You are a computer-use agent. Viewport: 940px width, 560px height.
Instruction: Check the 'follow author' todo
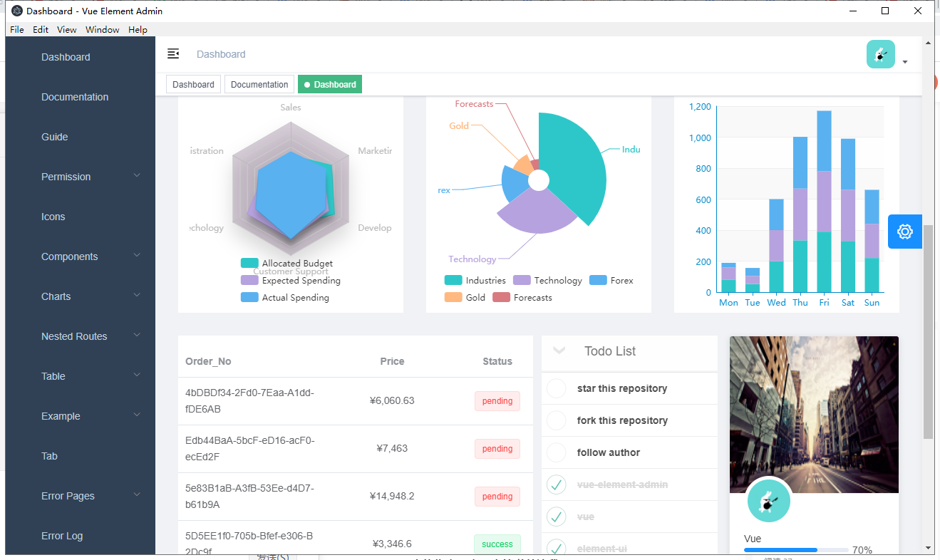click(556, 452)
